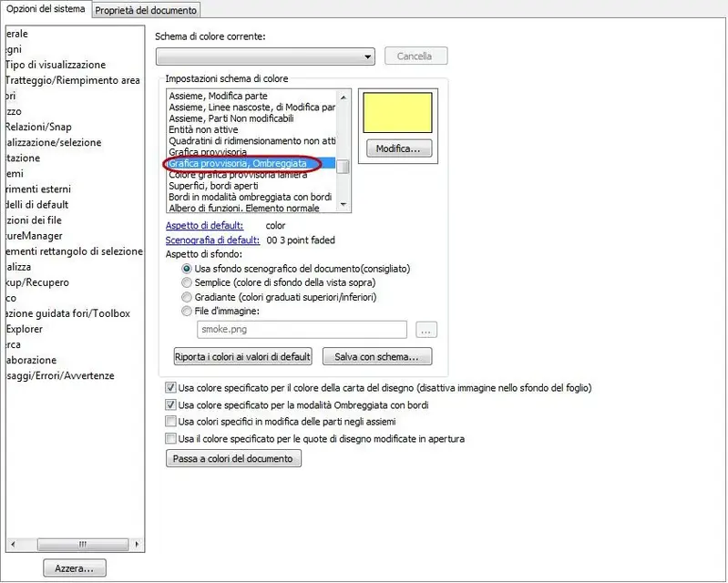Viewport: 728px width, 583px height.
Task: Select File d'immagine radio button
Action: [187, 311]
